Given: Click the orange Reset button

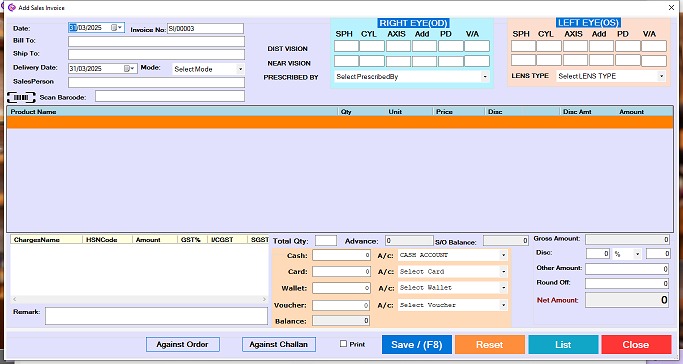Looking at the screenshot, I should pyautogui.click(x=490, y=344).
